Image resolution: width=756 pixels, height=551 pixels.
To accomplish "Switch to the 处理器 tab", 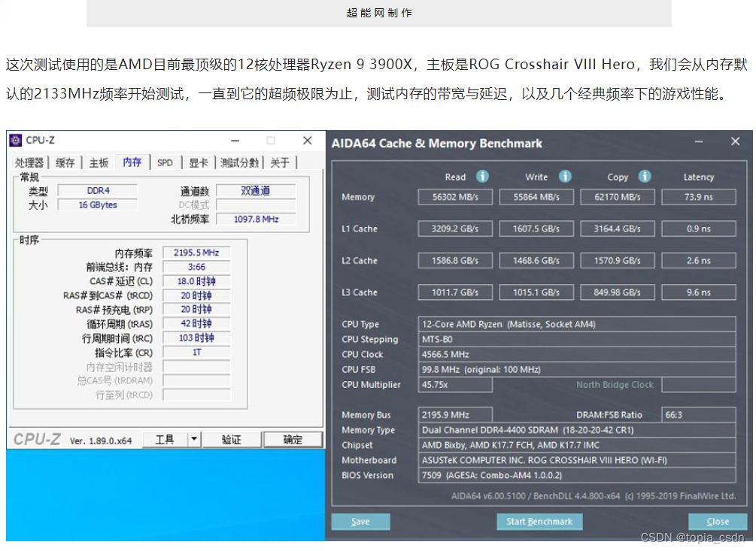I will [29, 163].
